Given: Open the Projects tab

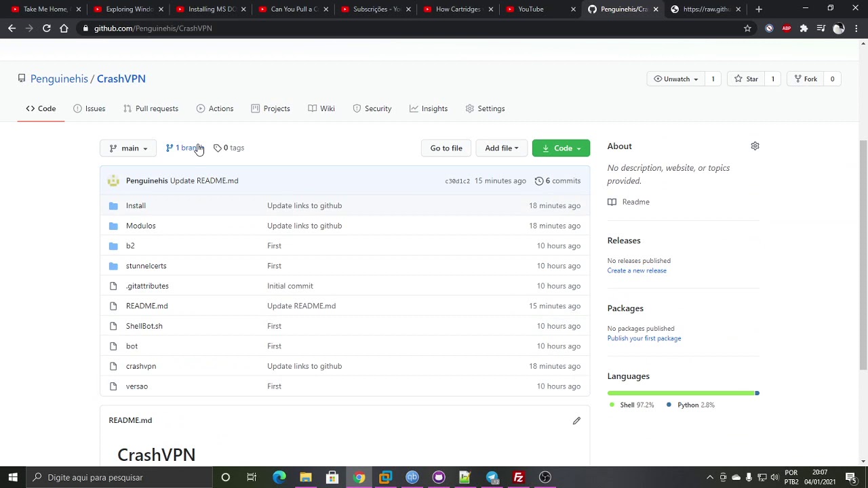Looking at the screenshot, I should click(x=270, y=108).
